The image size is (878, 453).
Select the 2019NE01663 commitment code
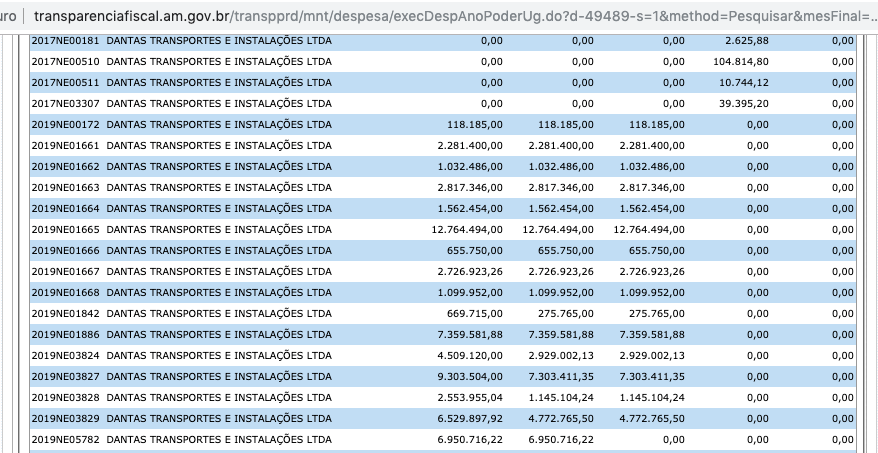click(x=65, y=188)
